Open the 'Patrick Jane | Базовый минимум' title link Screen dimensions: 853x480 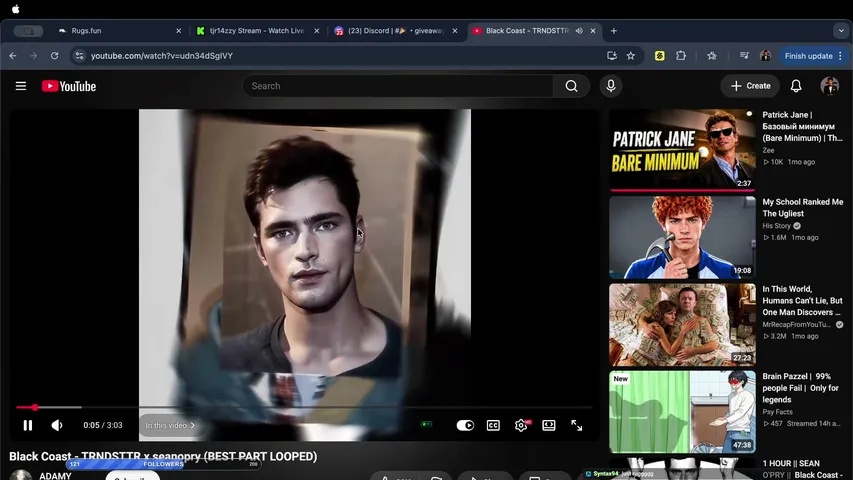click(x=802, y=126)
